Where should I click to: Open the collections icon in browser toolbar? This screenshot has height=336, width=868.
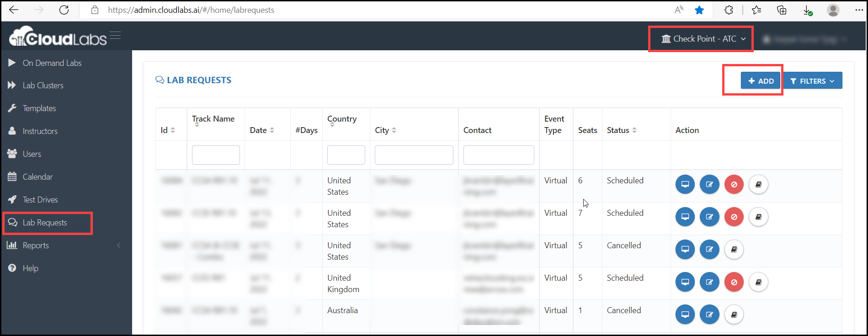coord(782,10)
